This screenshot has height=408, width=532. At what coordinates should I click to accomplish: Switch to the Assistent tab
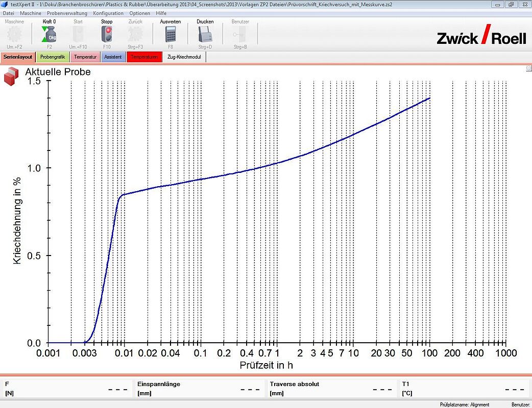(113, 57)
